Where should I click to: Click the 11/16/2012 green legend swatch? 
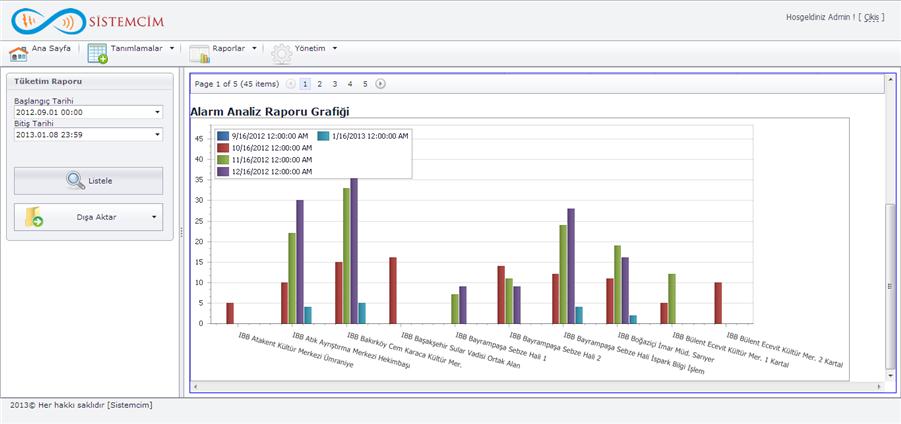click(224, 159)
